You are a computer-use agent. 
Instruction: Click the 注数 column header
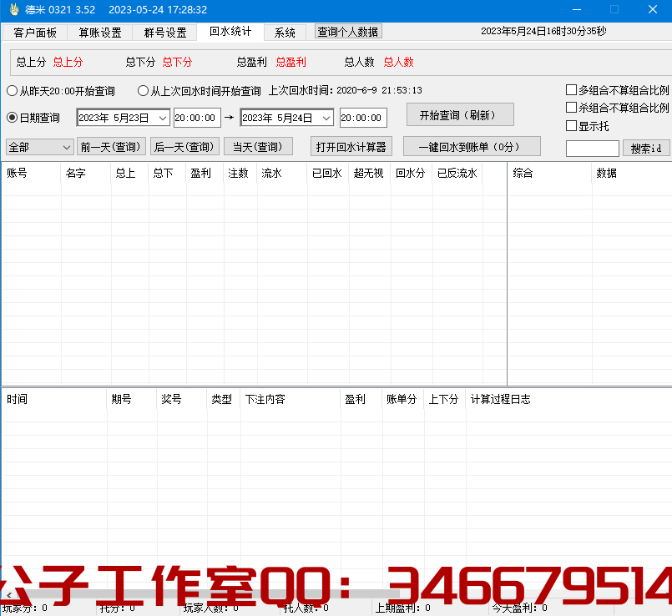tap(240, 173)
